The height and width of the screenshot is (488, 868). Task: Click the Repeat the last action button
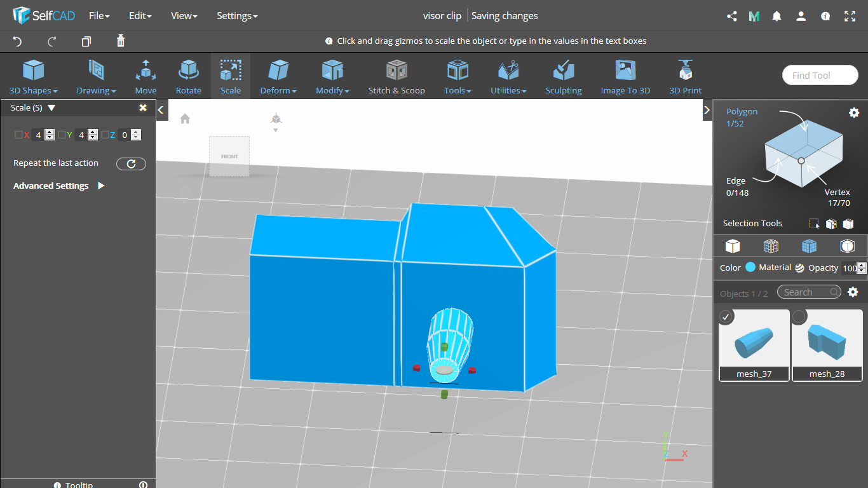click(131, 164)
